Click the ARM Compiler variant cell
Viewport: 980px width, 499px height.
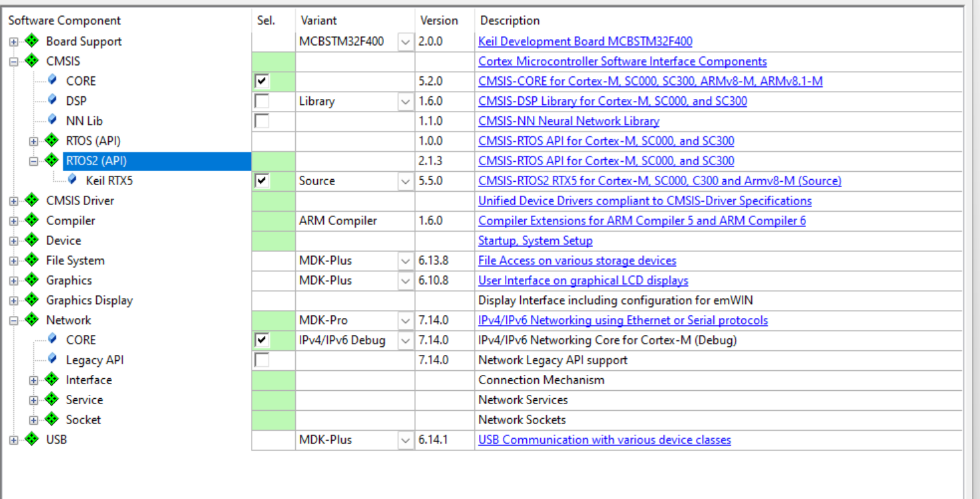point(355,220)
